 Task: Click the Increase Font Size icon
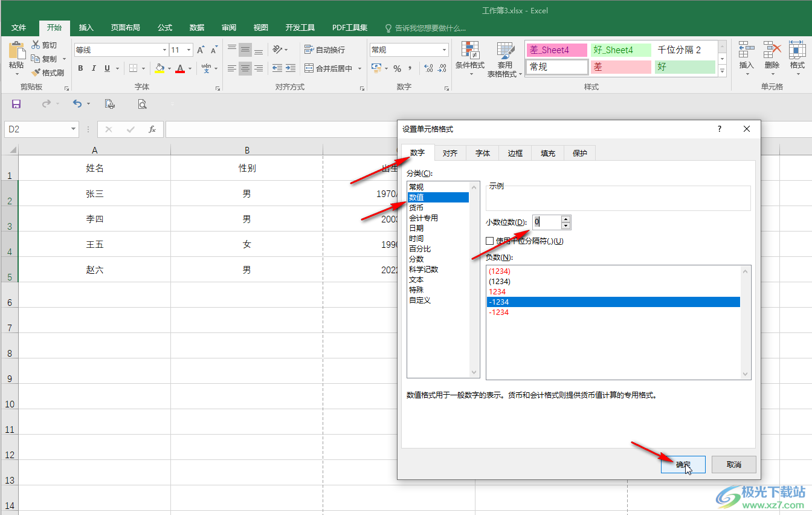(201, 50)
